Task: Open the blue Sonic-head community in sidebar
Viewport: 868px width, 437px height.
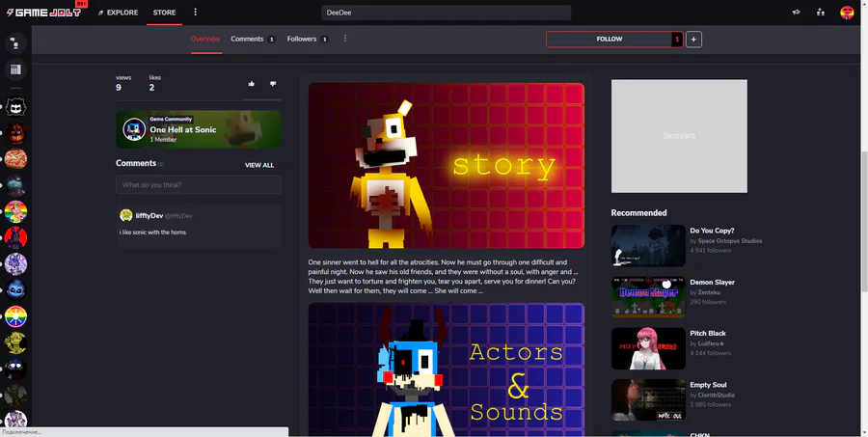Action: pos(15,290)
